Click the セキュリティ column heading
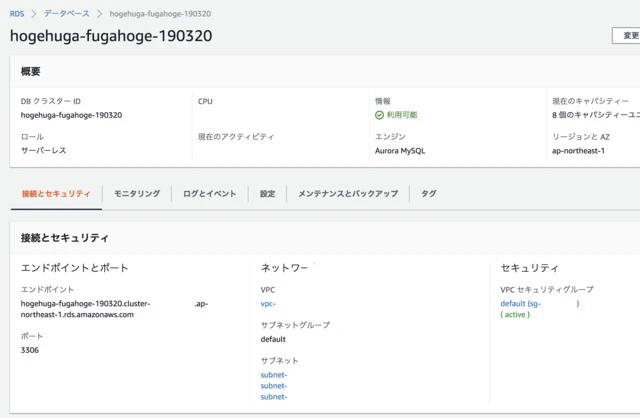This screenshot has width=640, height=418. 529,268
